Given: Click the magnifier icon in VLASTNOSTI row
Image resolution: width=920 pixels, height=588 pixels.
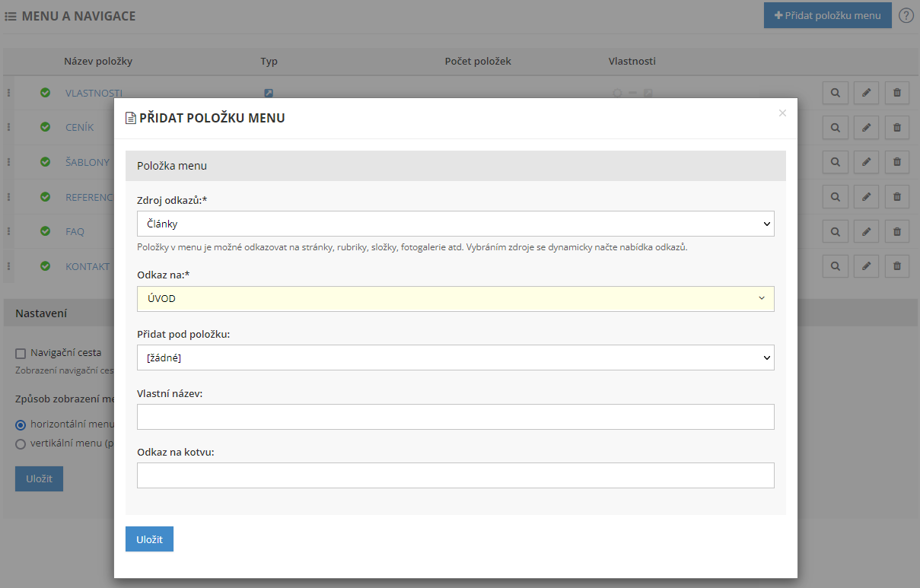Looking at the screenshot, I should click(x=835, y=93).
